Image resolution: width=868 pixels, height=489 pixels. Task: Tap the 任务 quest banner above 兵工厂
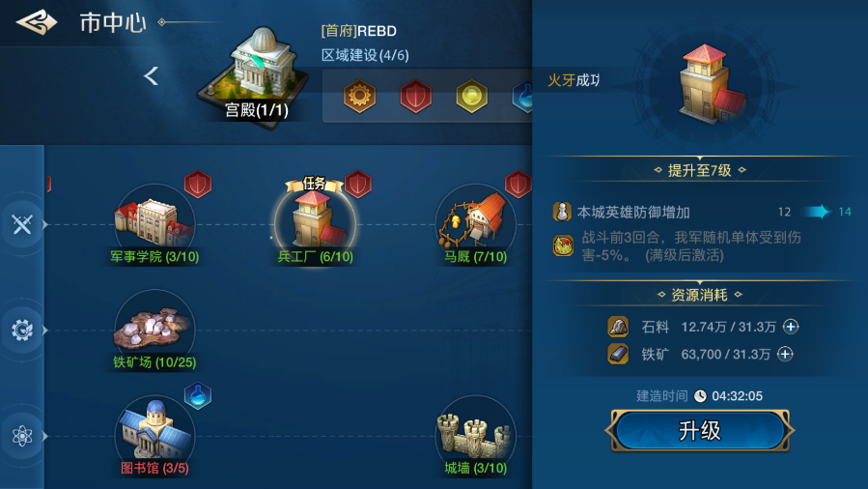pos(315,184)
